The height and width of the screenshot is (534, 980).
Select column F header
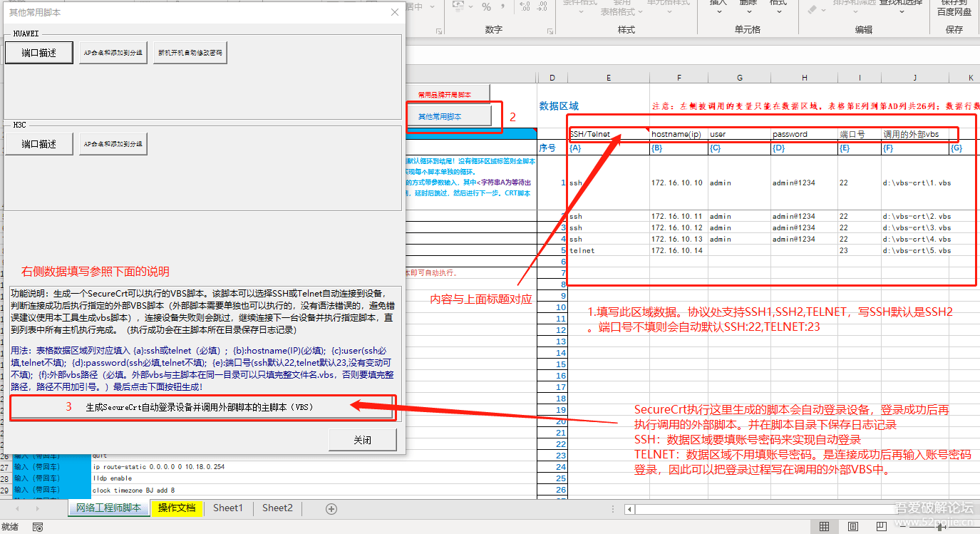click(679, 77)
